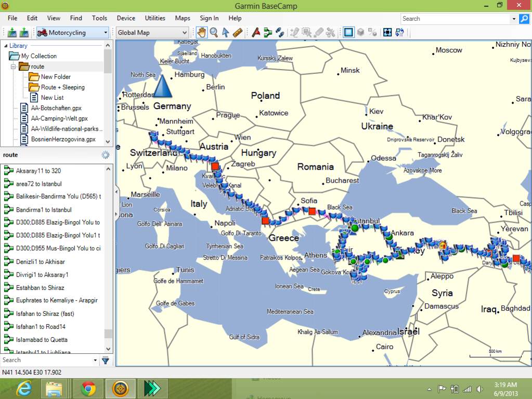Screen dimensions: 532x399
Task: Open the list search dropdown arrow
Action: click(x=95, y=361)
